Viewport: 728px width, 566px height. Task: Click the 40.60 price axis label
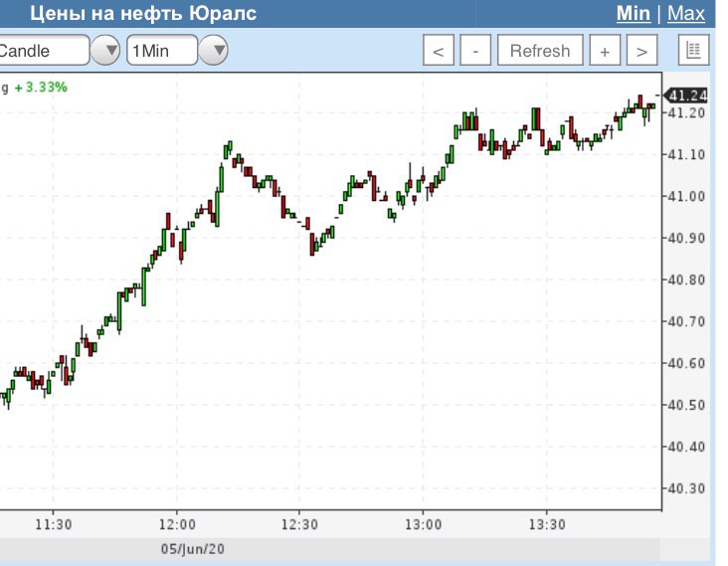click(x=686, y=363)
